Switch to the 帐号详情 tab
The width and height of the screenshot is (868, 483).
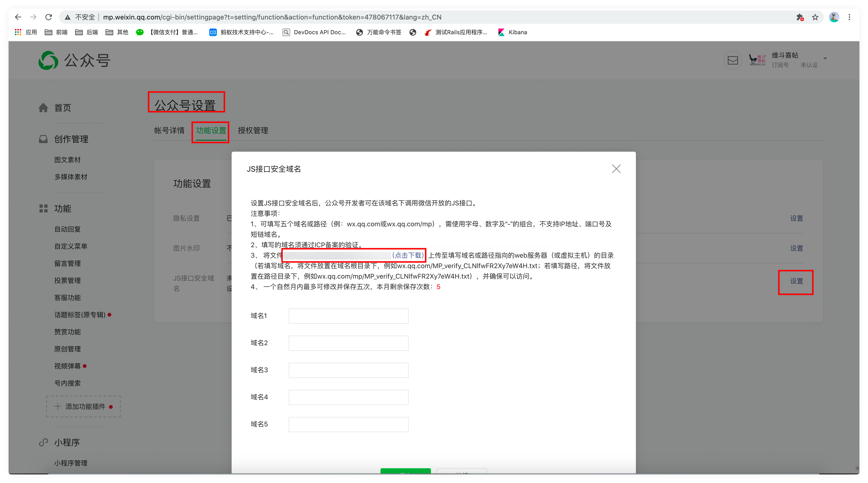(169, 130)
